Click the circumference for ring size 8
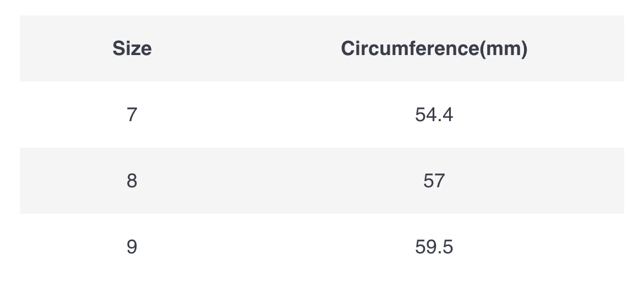 click(434, 181)
